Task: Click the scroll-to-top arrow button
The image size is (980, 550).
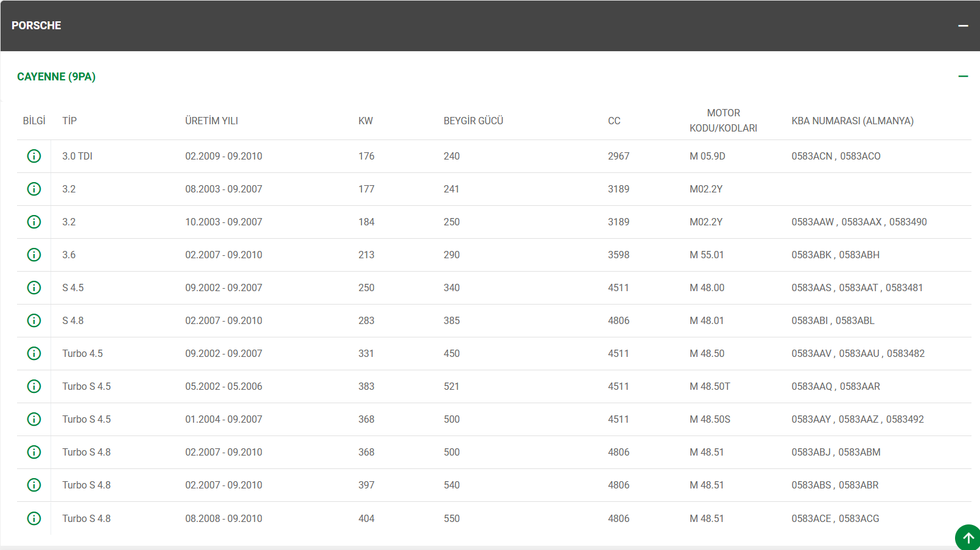Action: 968,538
